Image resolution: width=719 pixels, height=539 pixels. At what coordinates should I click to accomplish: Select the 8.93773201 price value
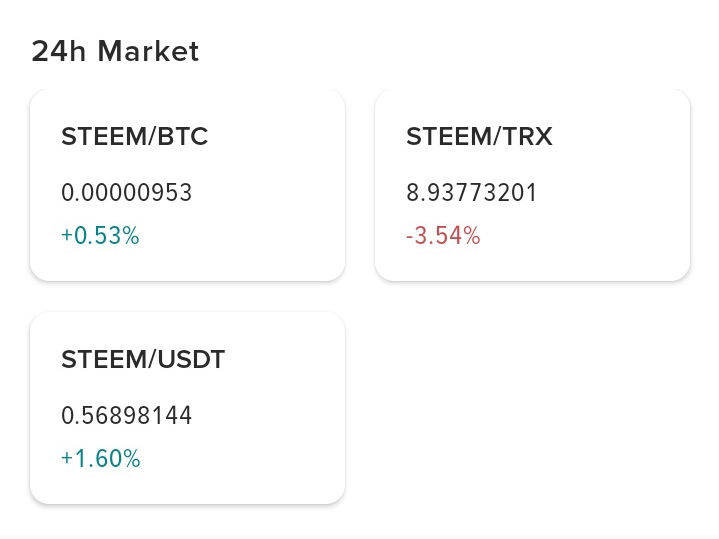[x=472, y=192]
